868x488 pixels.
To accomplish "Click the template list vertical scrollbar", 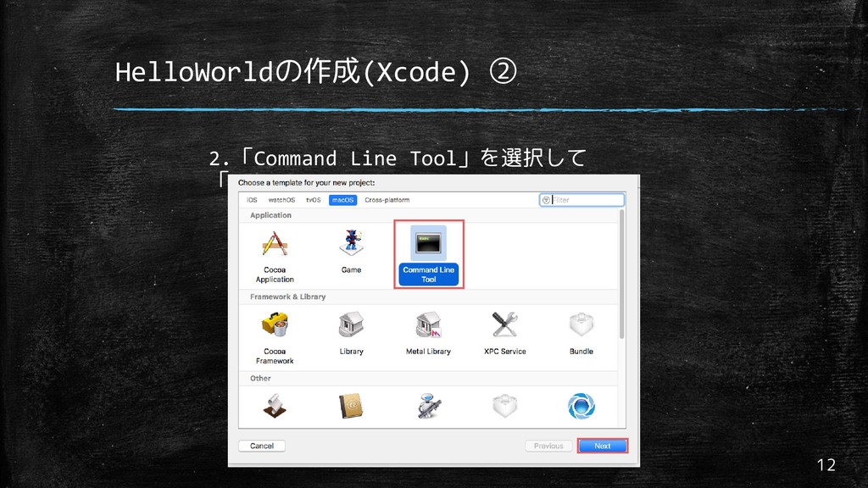I will 621,274.
